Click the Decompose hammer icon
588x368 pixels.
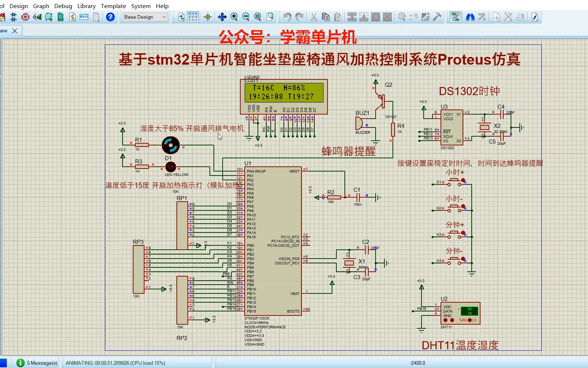[x=437, y=17]
